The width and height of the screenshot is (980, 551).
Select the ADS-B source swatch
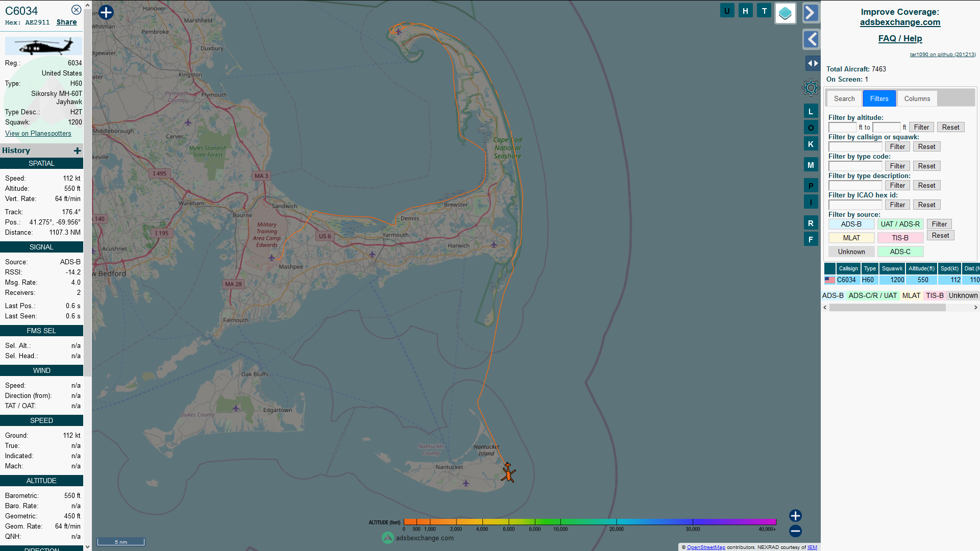851,224
